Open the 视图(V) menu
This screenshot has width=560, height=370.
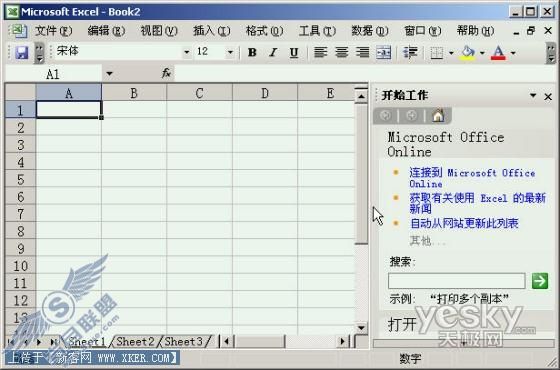tap(159, 31)
